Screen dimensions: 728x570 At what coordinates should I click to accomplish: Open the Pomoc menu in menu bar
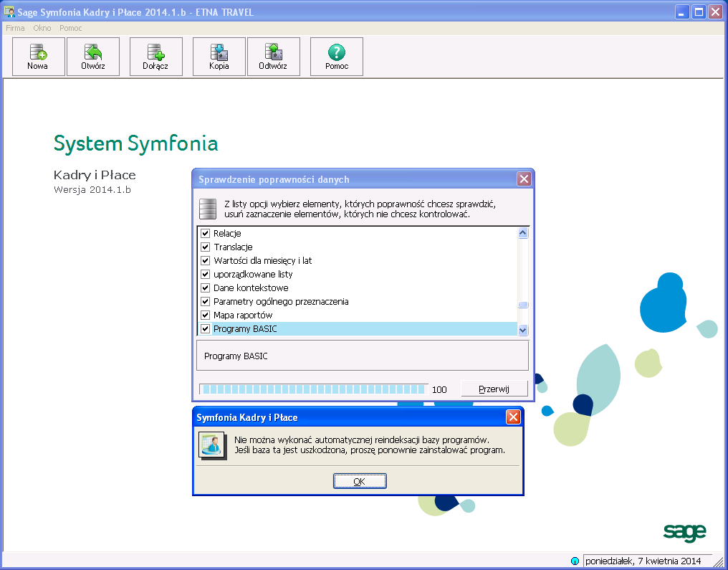tap(70, 28)
